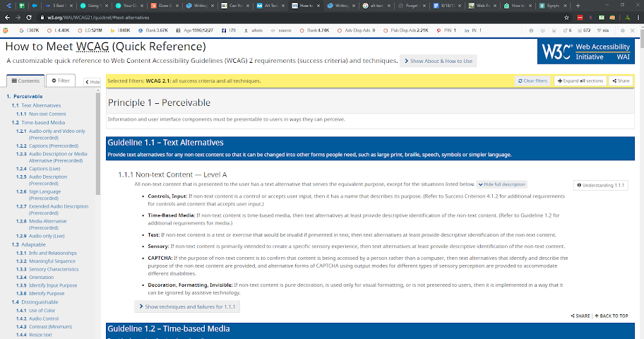The image size is (644, 339).
Task: Click the SHARE link below 1.1.1
Action: click(580, 316)
